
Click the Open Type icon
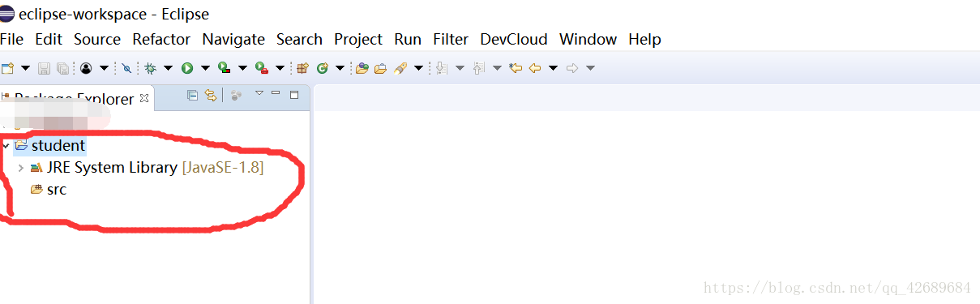(362, 68)
